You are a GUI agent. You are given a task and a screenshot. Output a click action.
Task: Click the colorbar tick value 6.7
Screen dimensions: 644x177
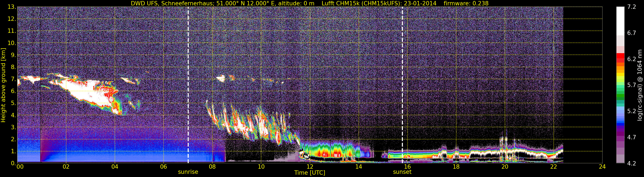click(632, 33)
